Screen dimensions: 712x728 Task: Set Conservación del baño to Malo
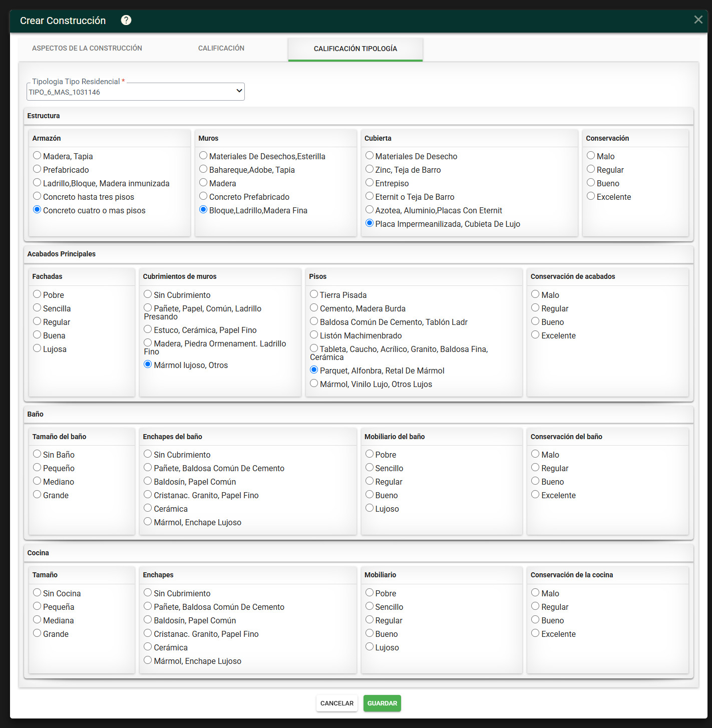tap(535, 454)
